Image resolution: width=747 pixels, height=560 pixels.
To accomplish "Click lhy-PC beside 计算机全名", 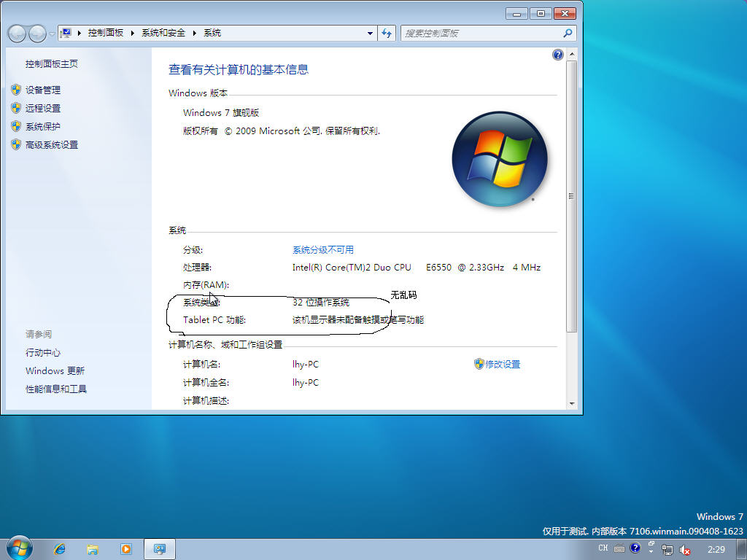I will (x=306, y=382).
